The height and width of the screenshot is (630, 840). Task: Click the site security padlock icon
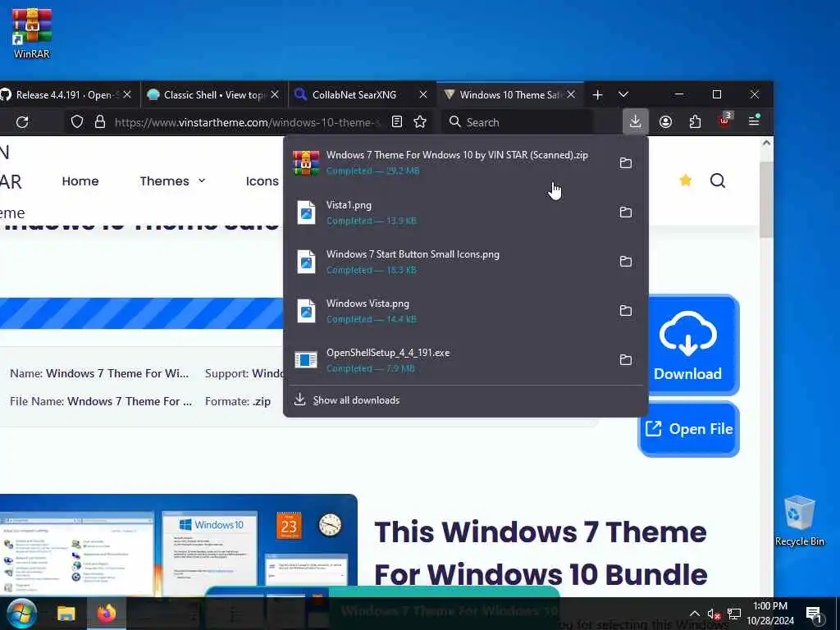(99, 122)
